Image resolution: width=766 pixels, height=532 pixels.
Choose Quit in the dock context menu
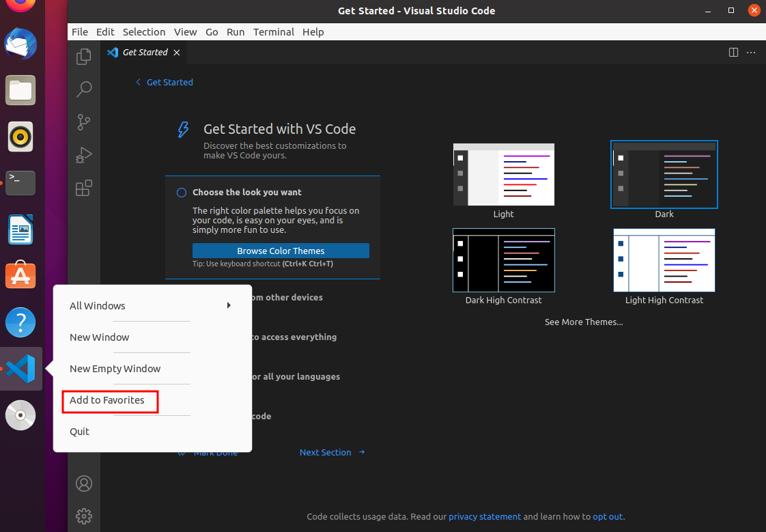[152, 432]
